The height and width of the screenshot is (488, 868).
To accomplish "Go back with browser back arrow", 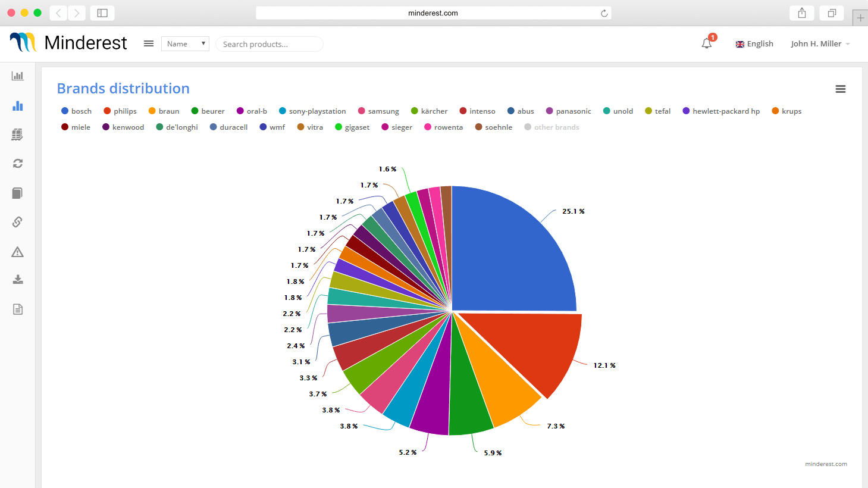I will 58,12.
